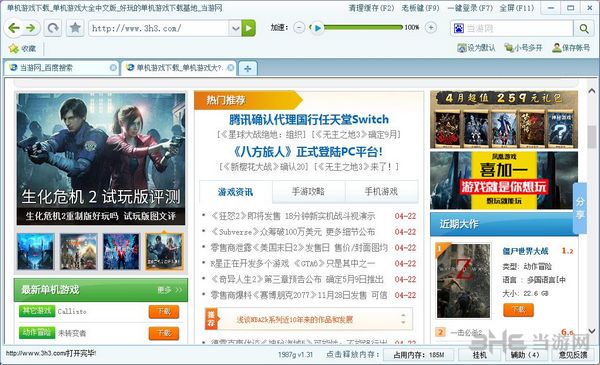Click 下载 button for 未转变者

(164, 333)
